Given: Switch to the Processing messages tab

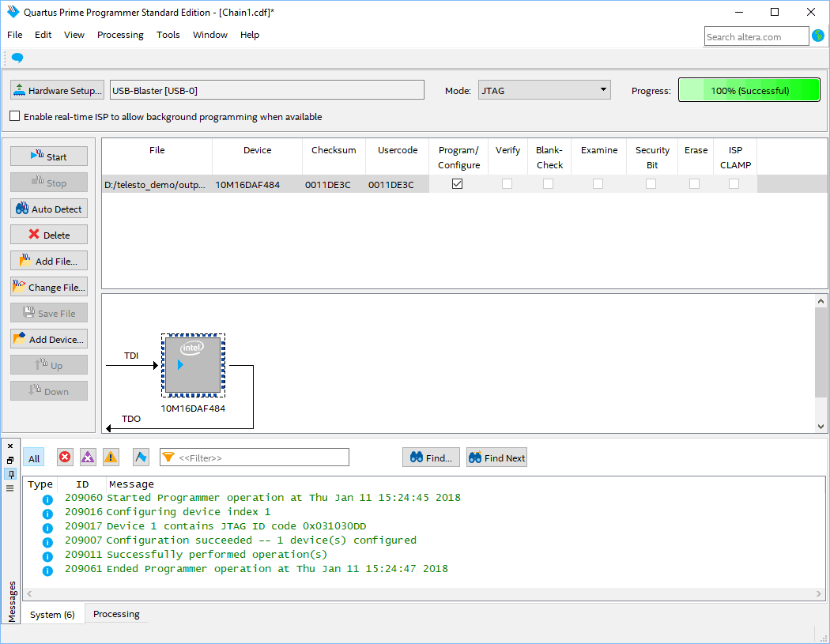Looking at the screenshot, I should pyautogui.click(x=116, y=614).
